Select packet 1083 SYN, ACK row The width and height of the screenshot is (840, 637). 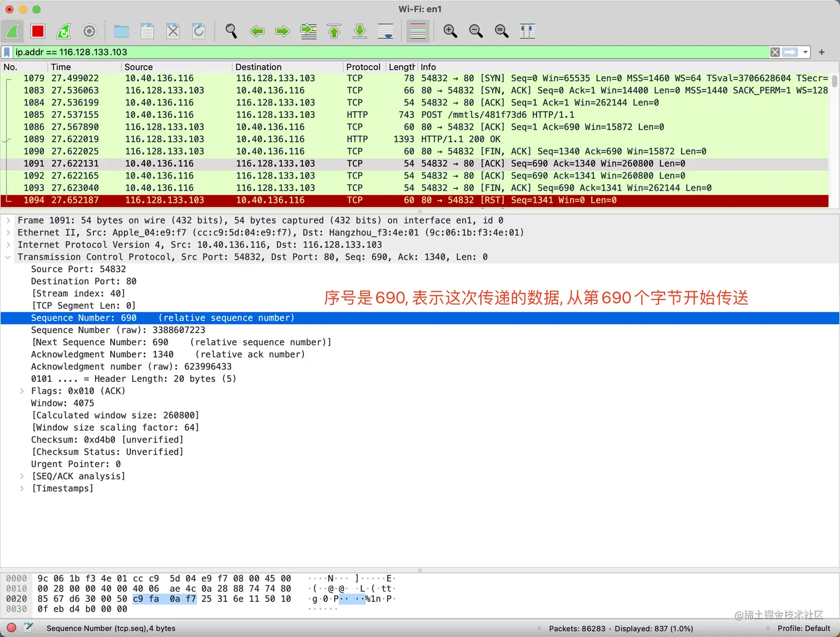tap(415, 91)
